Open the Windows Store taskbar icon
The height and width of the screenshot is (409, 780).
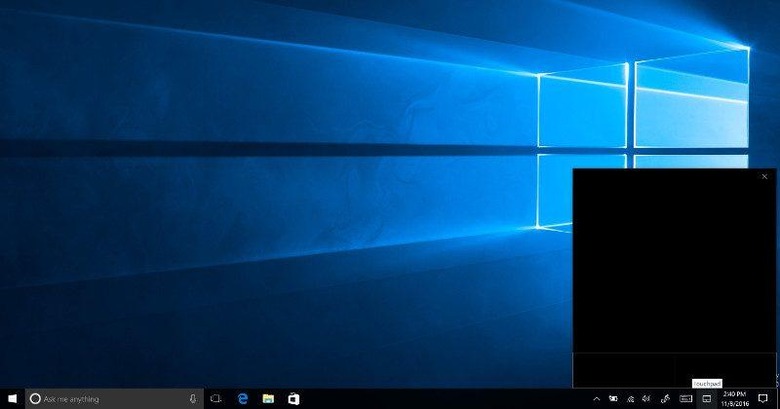pos(293,399)
